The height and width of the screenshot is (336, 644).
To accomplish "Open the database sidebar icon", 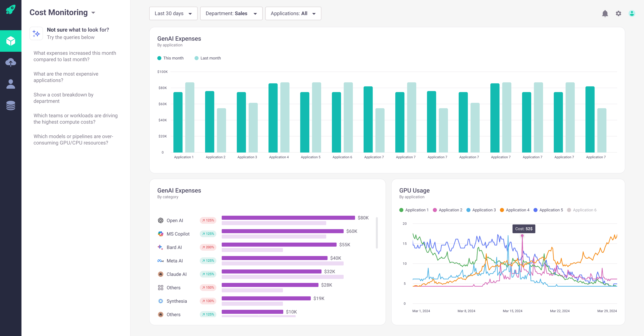I will [11, 105].
